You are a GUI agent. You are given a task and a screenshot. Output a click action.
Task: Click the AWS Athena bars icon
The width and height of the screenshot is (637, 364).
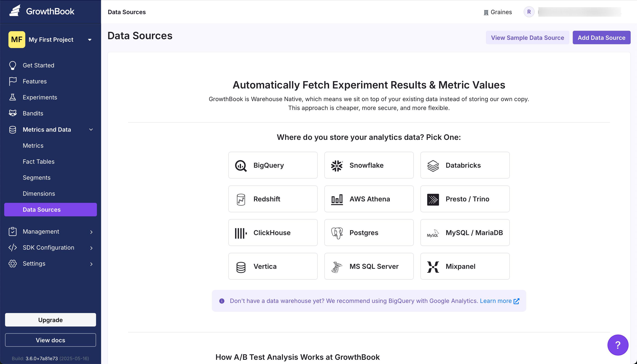[x=337, y=199]
